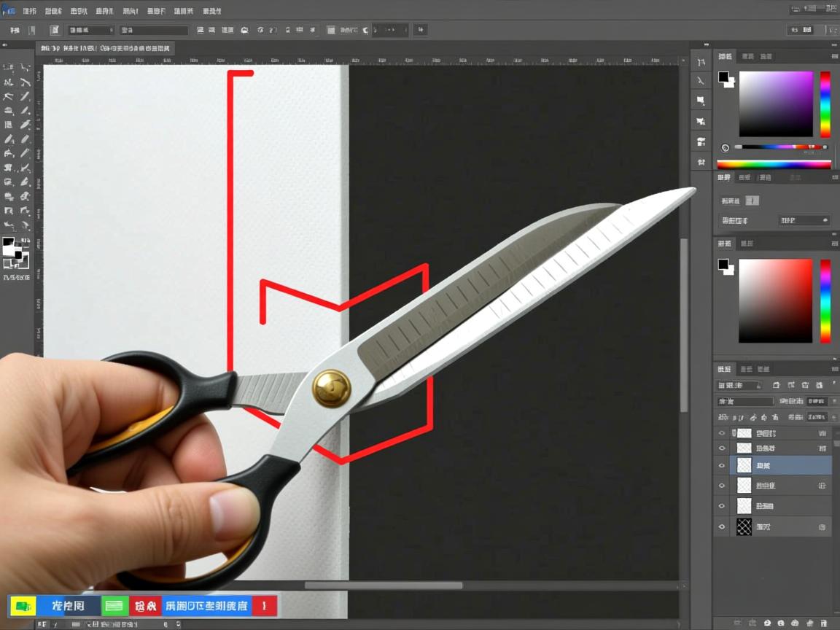Image resolution: width=840 pixels, height=630 pixels.
Task: Click the green icon in the bottom taskbar
Action: pos(114,606)
